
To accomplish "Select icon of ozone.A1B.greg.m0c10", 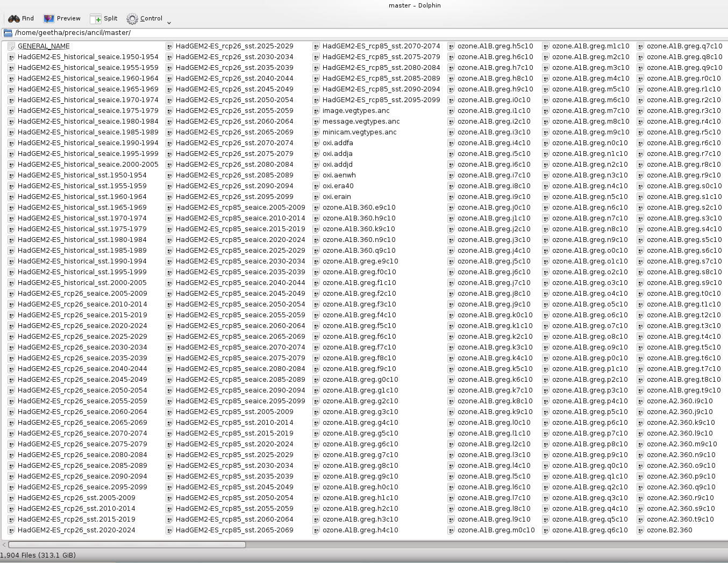I will point(451,530).
